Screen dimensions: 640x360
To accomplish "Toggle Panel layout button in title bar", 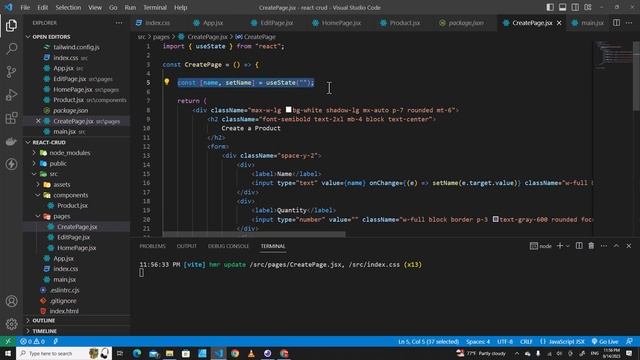I will [562, 7].
